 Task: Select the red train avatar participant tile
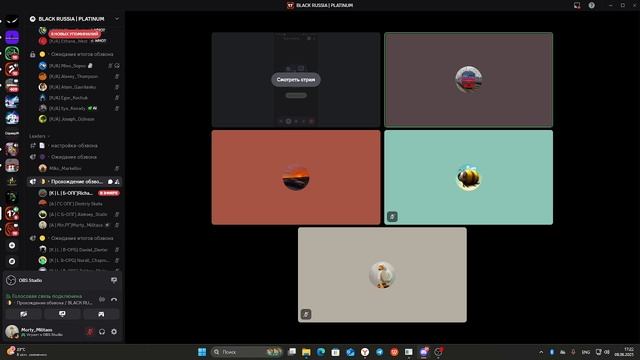469,80
